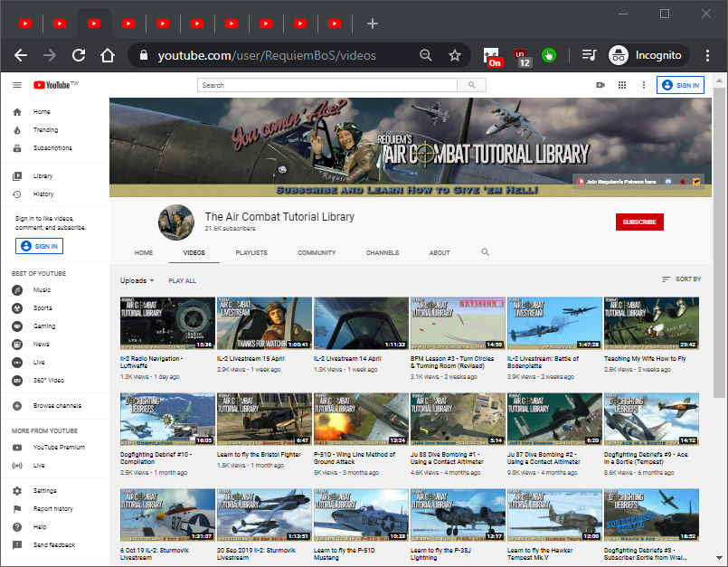Click browser zoom magnifier in address bar

click(425, 55)
